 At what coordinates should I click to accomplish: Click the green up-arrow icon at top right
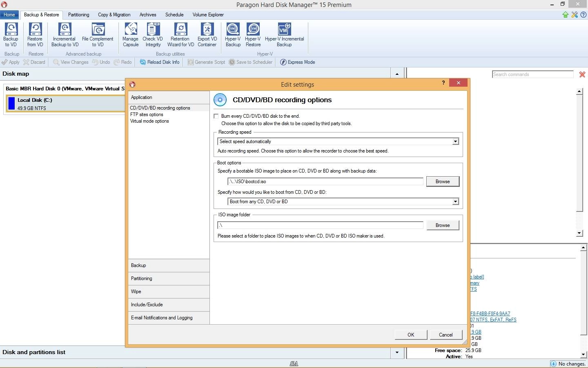[x=566, y=15]
